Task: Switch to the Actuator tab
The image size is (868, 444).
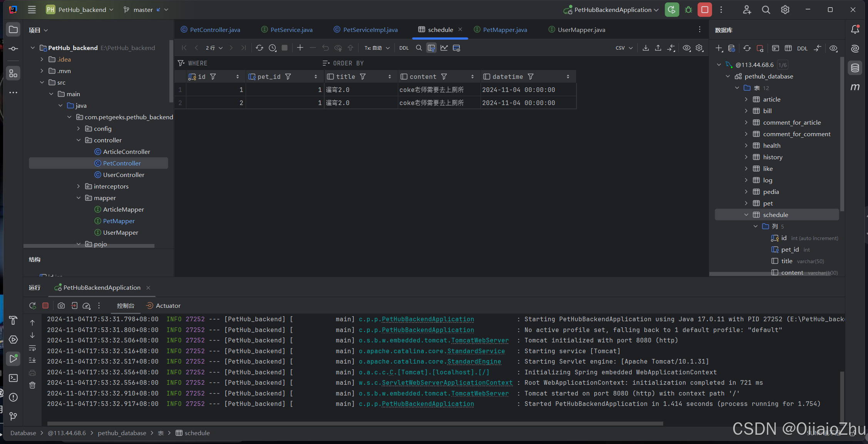Action: 168,305
